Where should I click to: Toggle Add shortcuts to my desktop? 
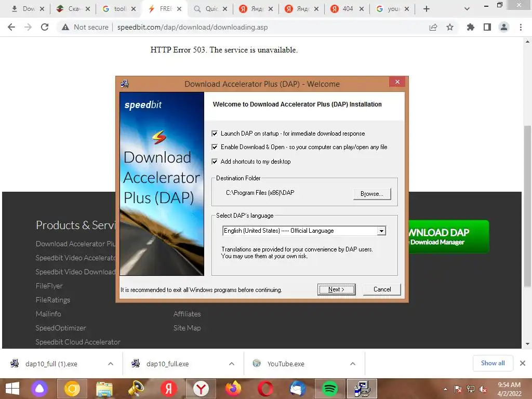[215, 162]
